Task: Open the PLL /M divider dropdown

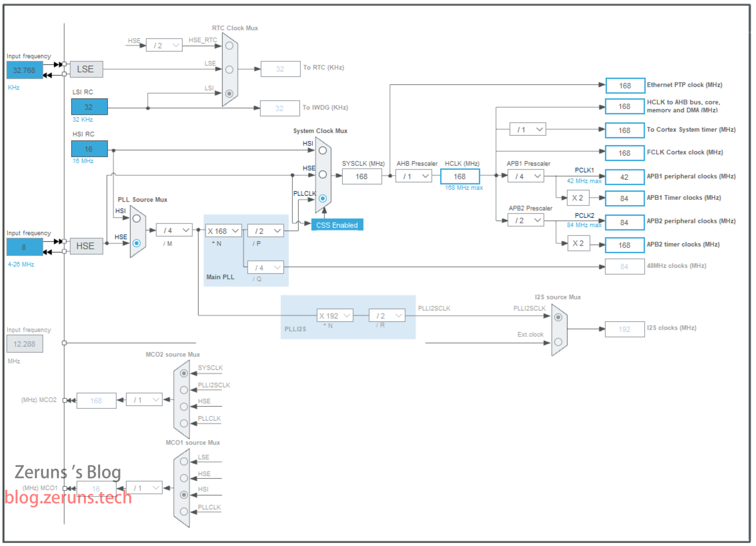Action: pos(174,231)
